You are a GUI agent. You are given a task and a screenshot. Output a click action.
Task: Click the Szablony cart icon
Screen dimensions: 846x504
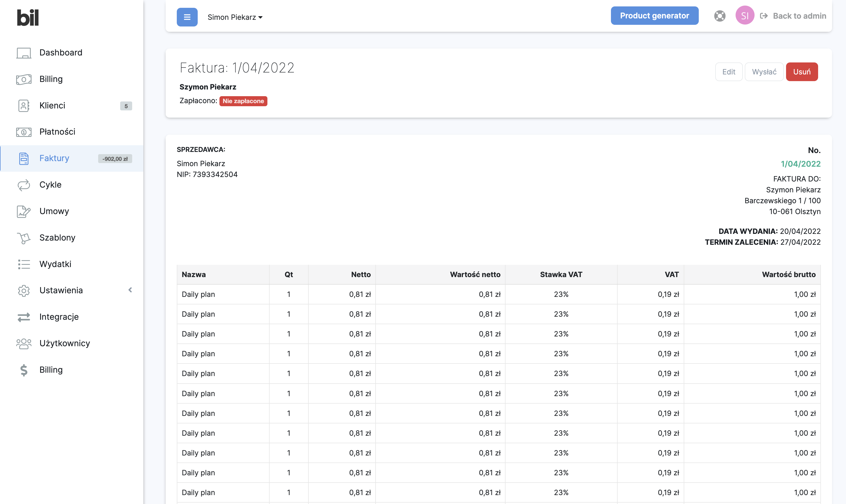pyautogui.click(x=24, y=238)
